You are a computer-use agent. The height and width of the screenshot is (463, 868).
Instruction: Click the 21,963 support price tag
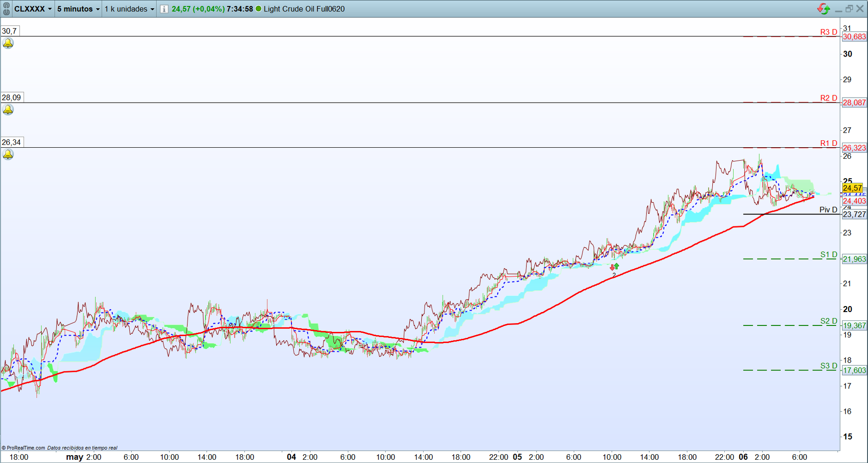click(854, 259)
